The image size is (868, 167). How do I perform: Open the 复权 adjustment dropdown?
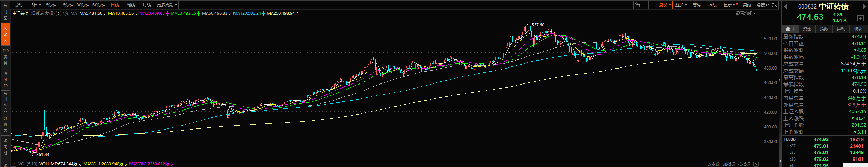click(x=664, y=5)
